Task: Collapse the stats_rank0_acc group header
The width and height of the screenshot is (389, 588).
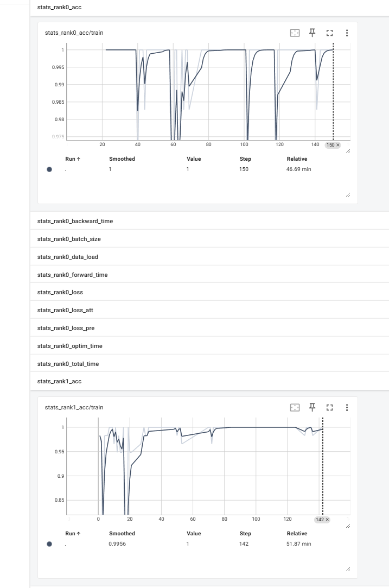Action: click(60, 8)
